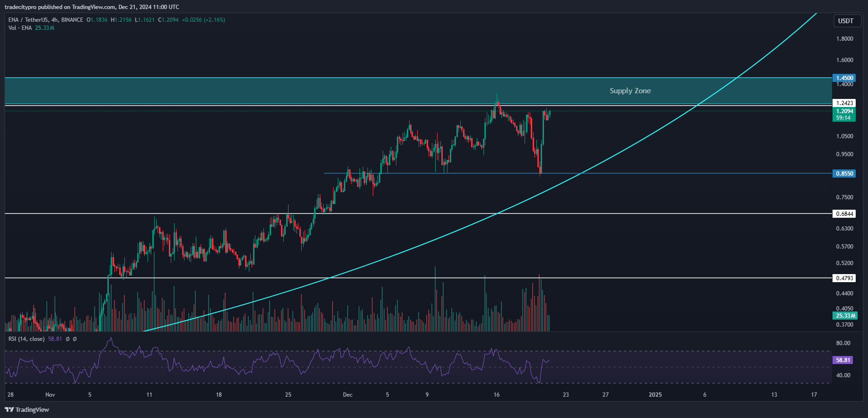Click the Supply Zone text label

[x=630, y=91]
